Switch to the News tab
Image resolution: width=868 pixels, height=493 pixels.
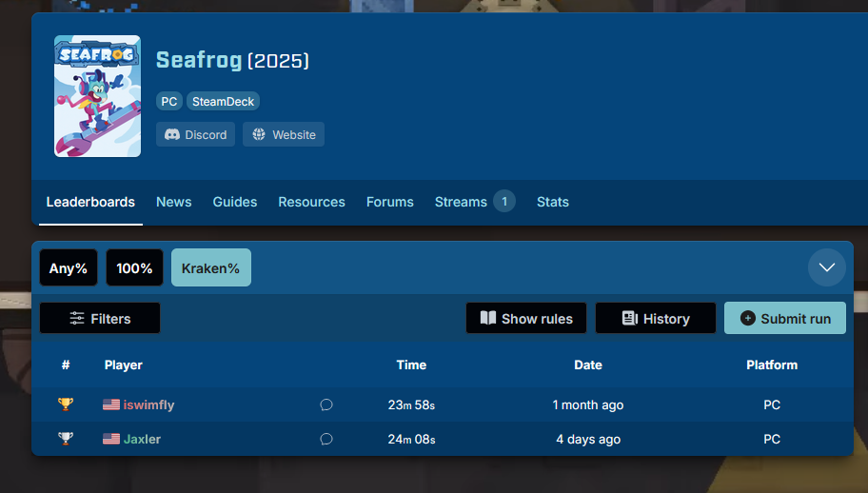[x=174, y=202]
